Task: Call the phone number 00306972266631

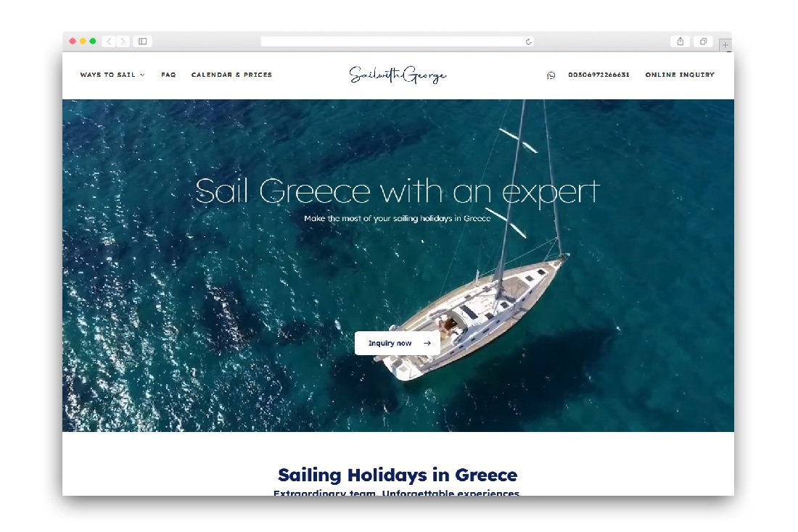Action: pos(598,75)
